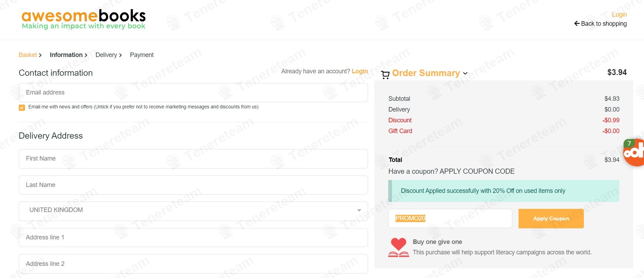Click the bold Total label

(396, 160)
